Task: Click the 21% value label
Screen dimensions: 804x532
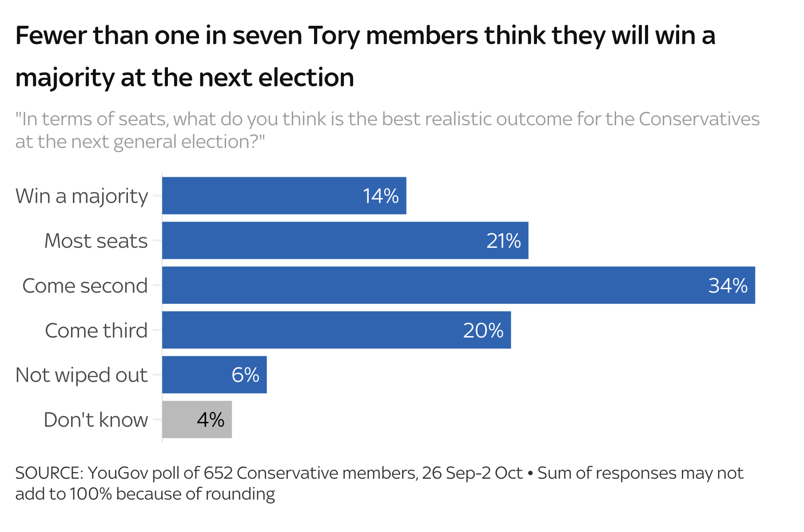Action: pyautogui.click(x=503, y=241)
